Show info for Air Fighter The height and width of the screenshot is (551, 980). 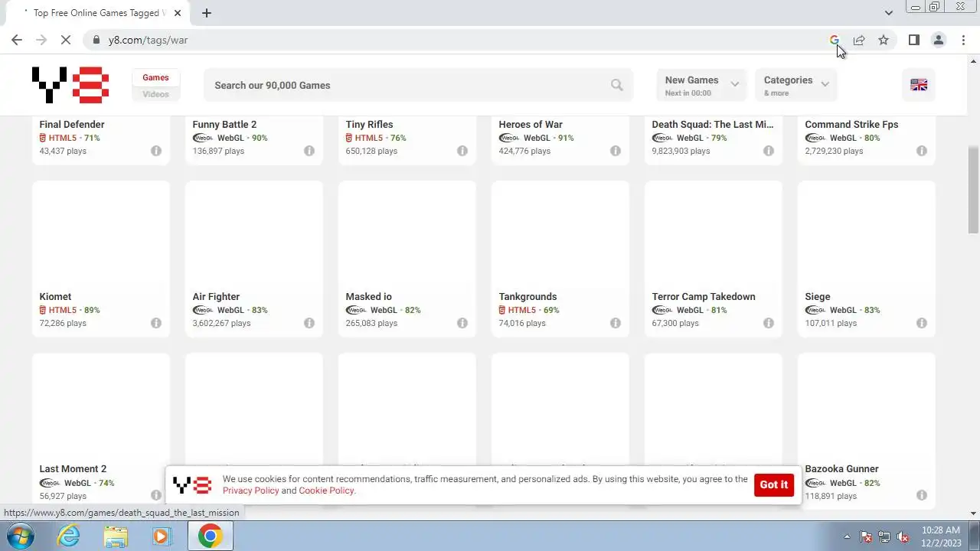[x=309, y=323]
